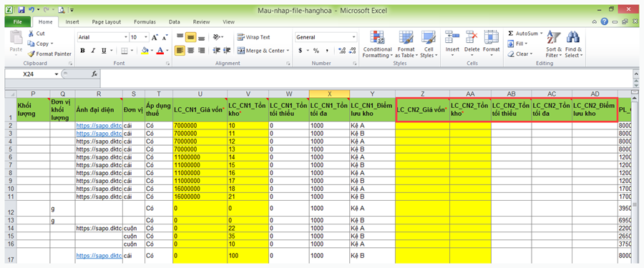Toggle Italic formatting
The image size is (644, 268).
click(93, 51)
